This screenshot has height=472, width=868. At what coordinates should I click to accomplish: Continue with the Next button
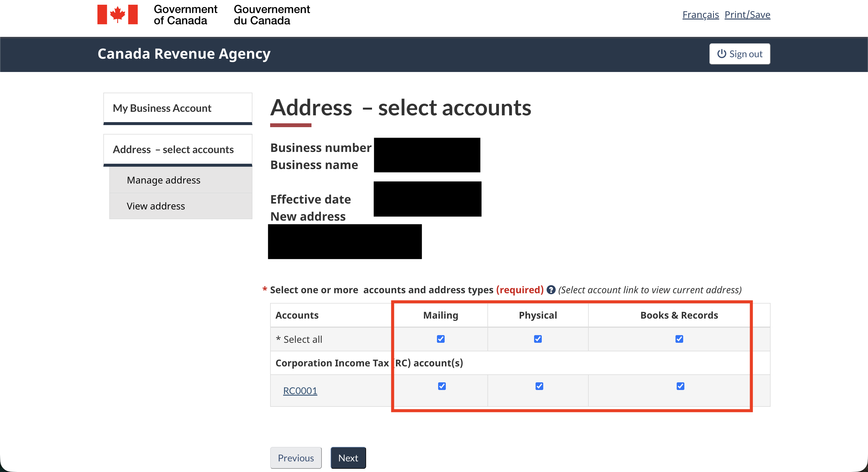click(348, 458)
